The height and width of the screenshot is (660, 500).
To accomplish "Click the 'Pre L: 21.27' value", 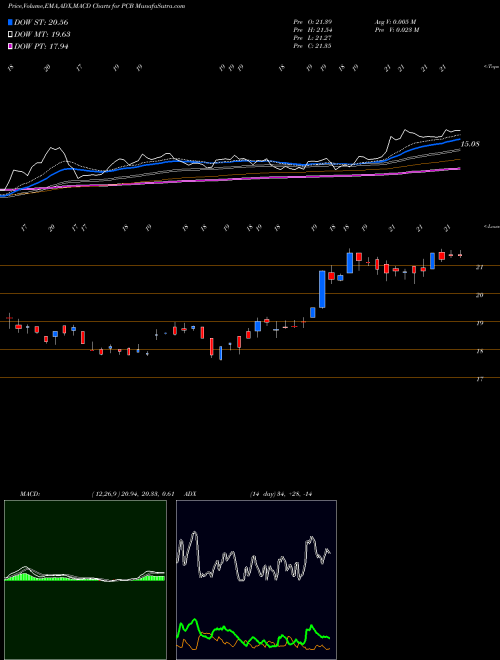I will pos(312,38).
